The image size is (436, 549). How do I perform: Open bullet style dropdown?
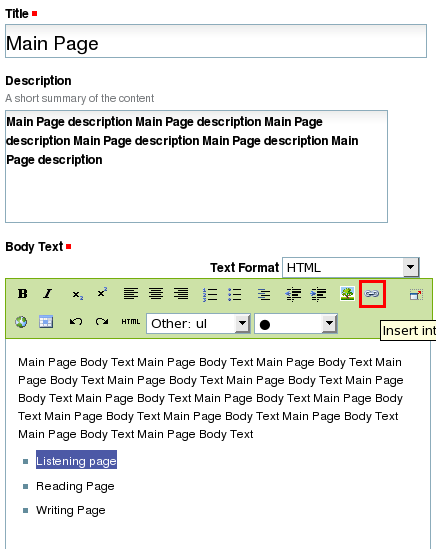click(x=296, y=324)
